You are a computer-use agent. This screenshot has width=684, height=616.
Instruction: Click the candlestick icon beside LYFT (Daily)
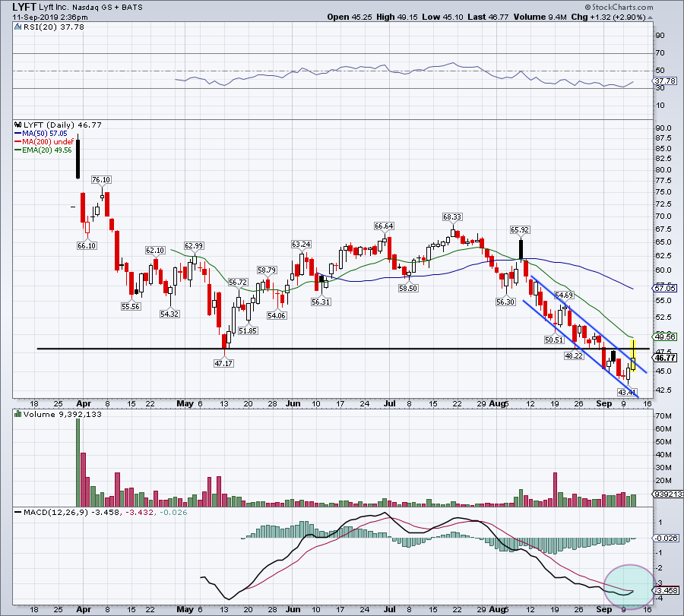pyautogui.click(x=18, y=125)
